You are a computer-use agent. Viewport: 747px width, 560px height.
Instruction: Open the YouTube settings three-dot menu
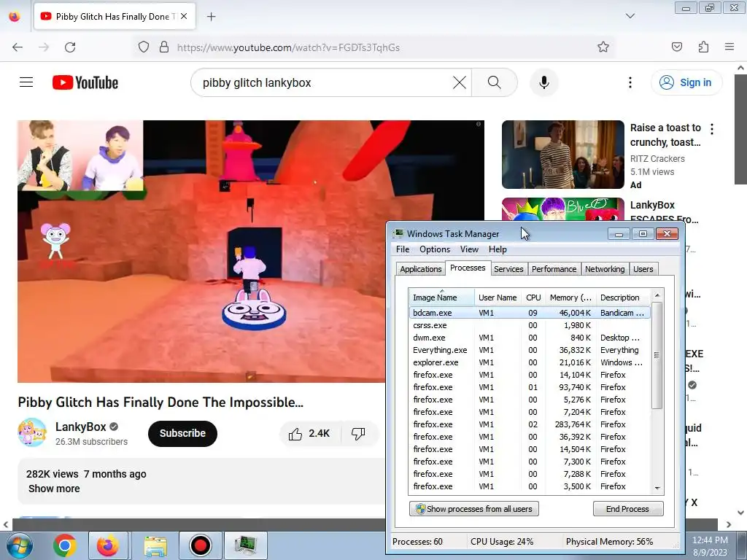coord(630,82)
